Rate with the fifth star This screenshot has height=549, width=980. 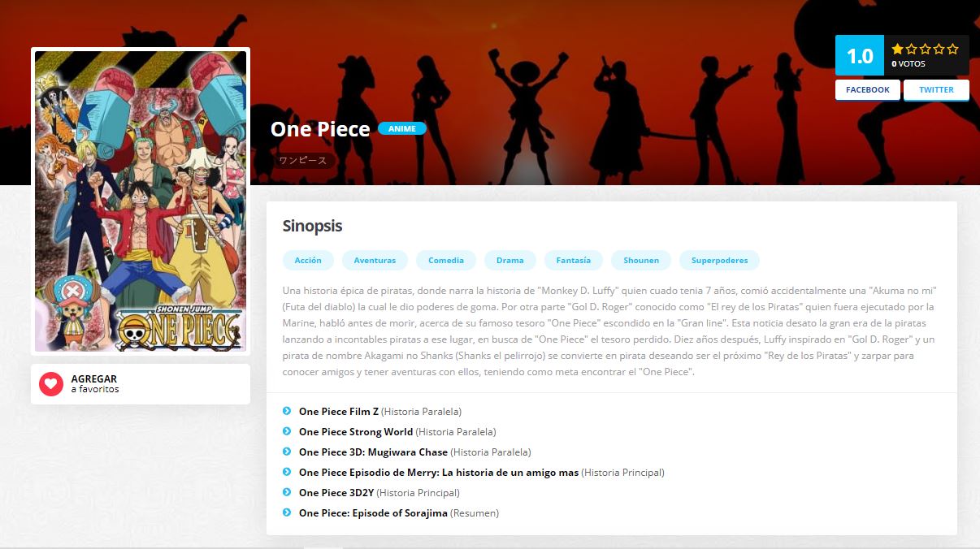(952, 49)
